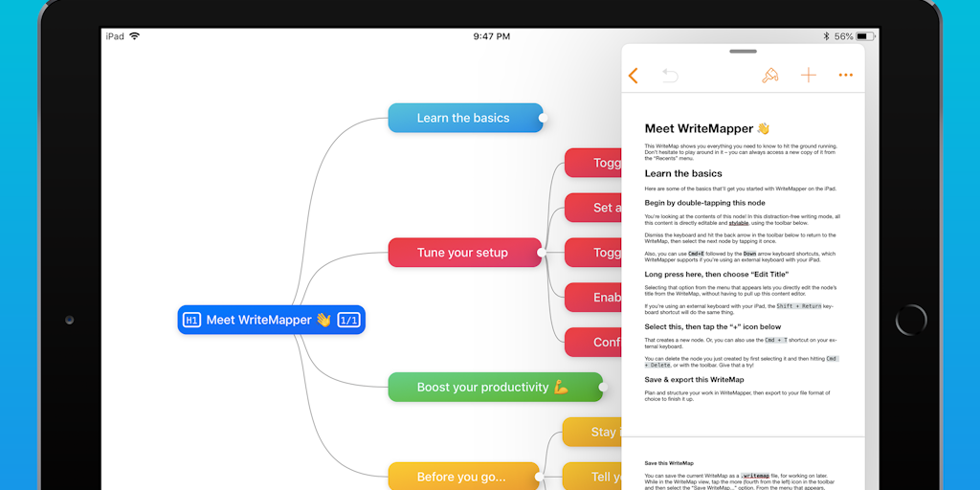Image resolution: width=980 pixels, height=490 pixels.
Task: Tap the iPad home button
Action: [911, 320]
